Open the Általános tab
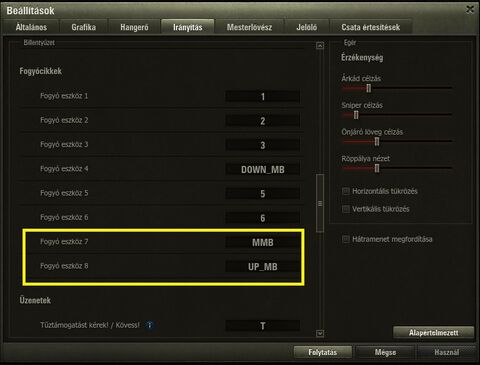The width and height of the screenshot is (480, 365). pyautogui.click(x=31, y=27)
